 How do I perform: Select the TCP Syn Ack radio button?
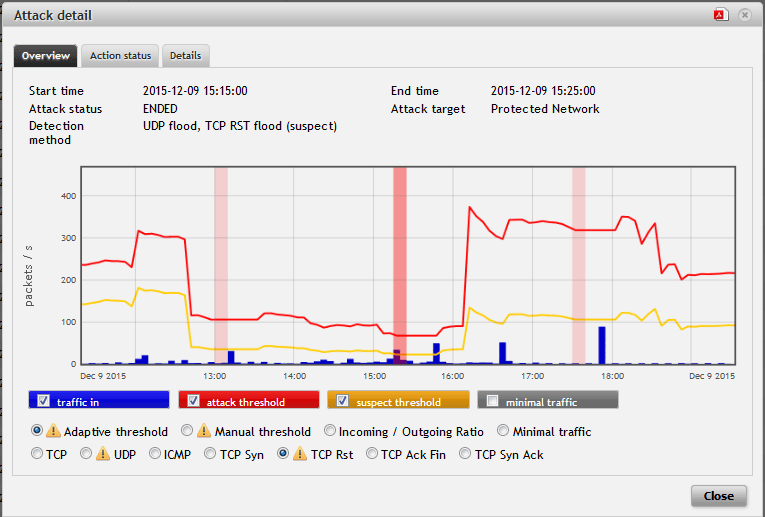pos(465,454)
